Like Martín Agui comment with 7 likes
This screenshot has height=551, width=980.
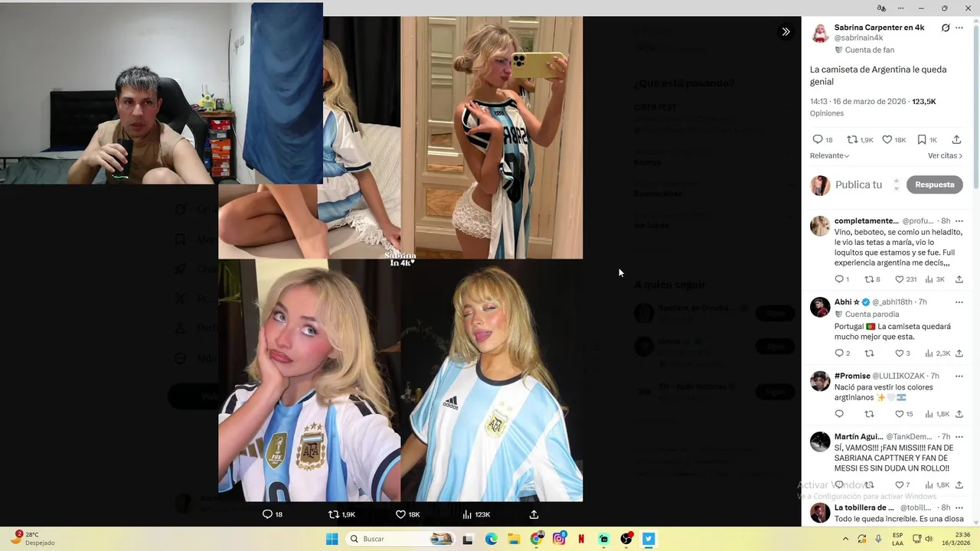tap(903, 485)
